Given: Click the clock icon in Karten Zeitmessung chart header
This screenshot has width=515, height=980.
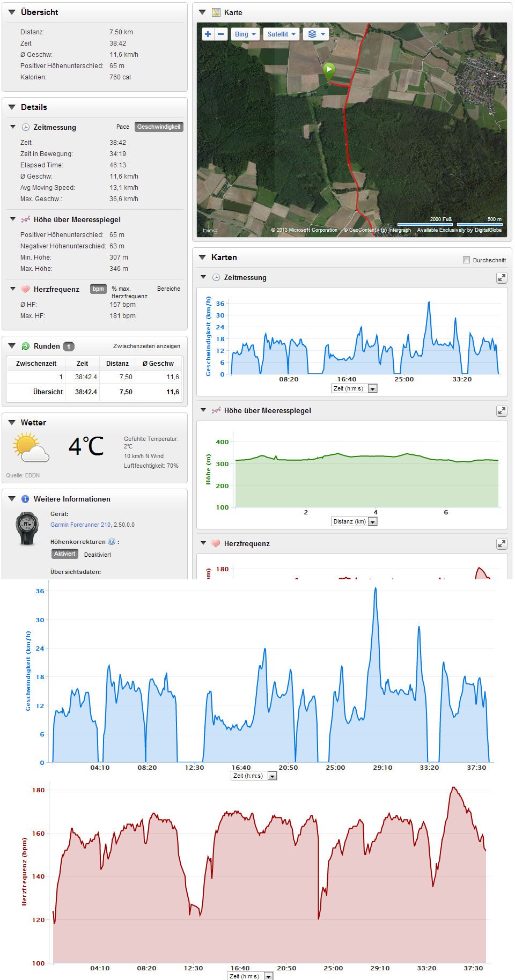Looking at the screenshot, I should click(216, 277).
